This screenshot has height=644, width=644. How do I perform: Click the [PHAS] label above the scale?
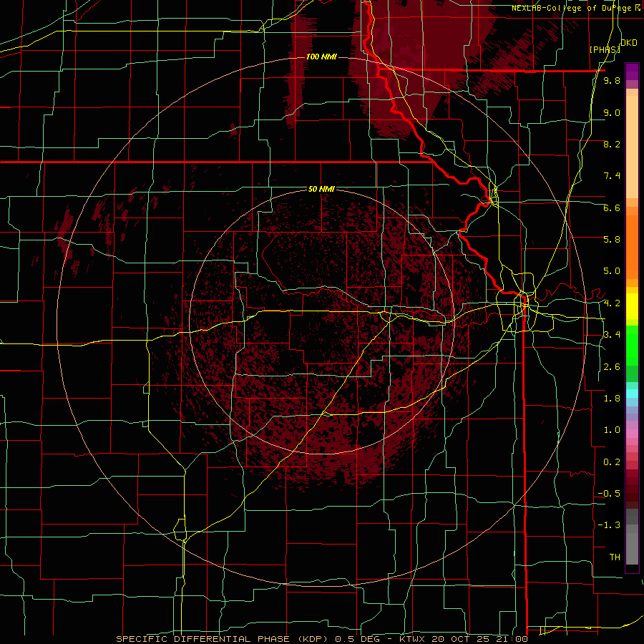coord(605,49)
